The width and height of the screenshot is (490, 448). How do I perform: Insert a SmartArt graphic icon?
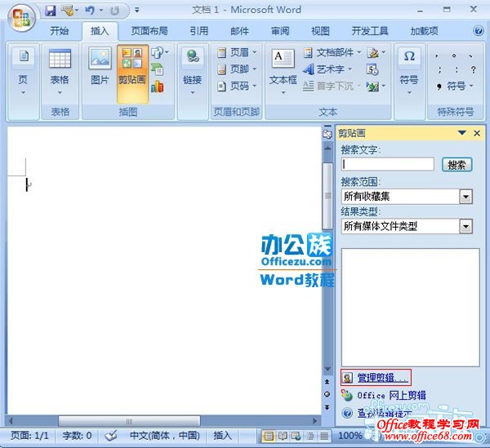tap(158, 69)
